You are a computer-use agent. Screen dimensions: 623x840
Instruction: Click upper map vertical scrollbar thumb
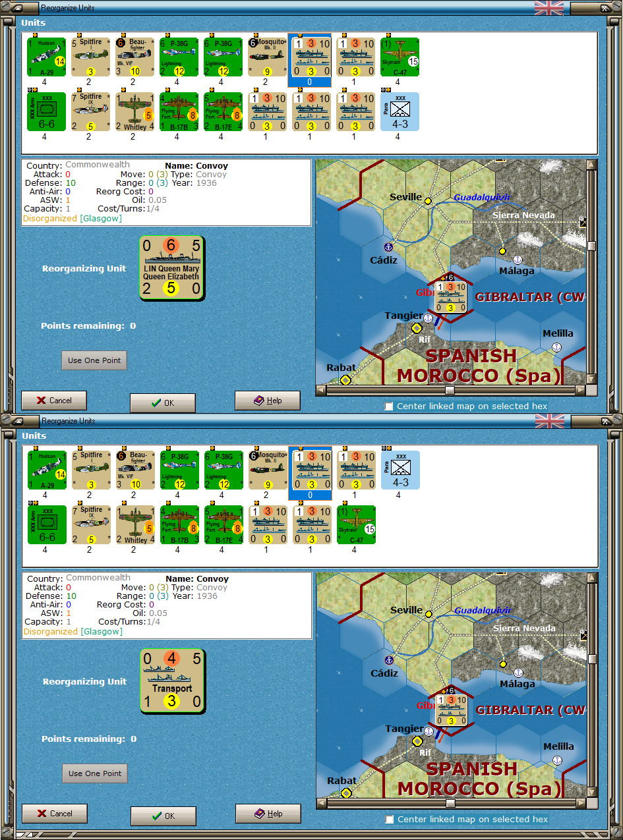click(591, 246)
